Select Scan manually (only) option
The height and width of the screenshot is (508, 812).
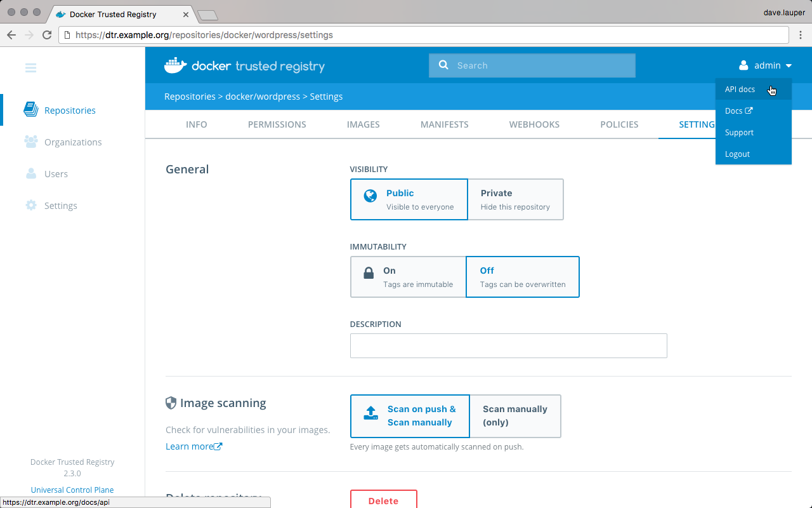click(x=515, y=416)
